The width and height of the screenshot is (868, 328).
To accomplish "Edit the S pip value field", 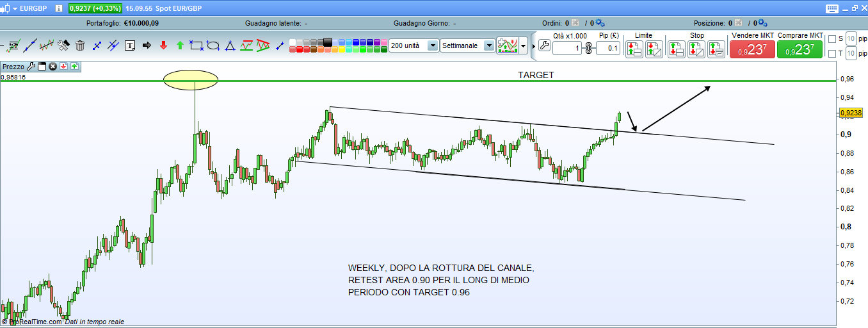I will 851,39.
